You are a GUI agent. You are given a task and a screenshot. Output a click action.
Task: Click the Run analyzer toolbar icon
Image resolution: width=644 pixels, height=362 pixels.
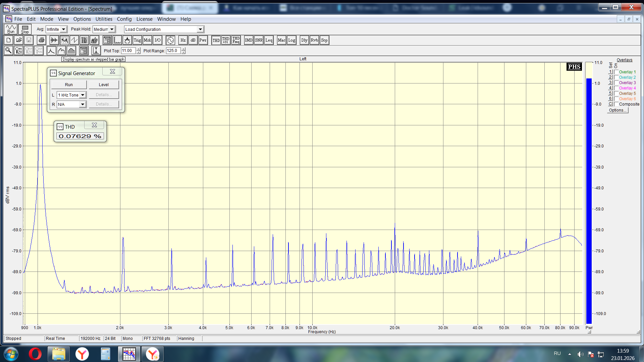[x=11, y=29]
